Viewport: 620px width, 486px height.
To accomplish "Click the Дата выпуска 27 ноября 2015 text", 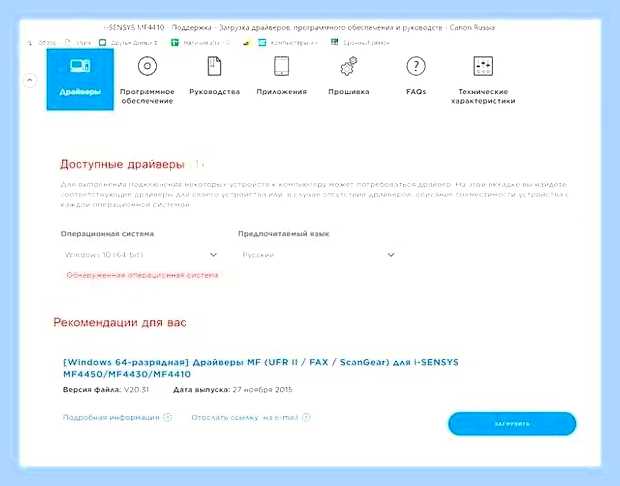I will point(232,390).
